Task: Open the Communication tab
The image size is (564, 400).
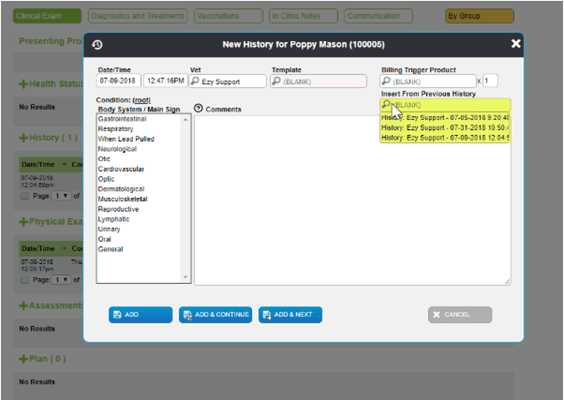Action: click(378, 16)
